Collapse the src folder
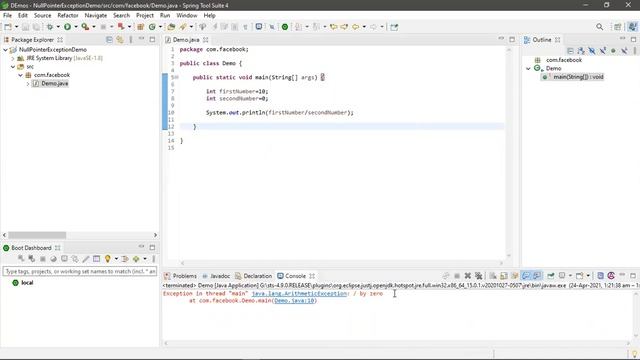Image resolution: width=640 pixels, height=360 pixels. tap(13, 67)
